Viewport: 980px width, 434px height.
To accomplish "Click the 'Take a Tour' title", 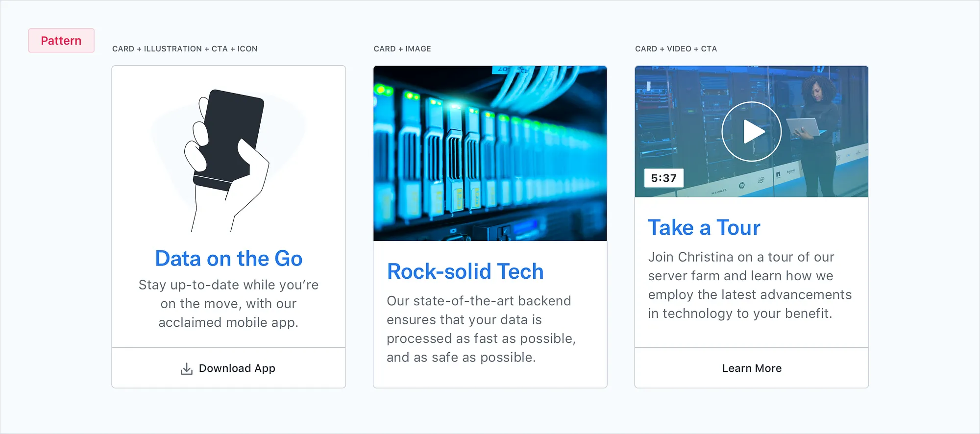I will (704, 228).
